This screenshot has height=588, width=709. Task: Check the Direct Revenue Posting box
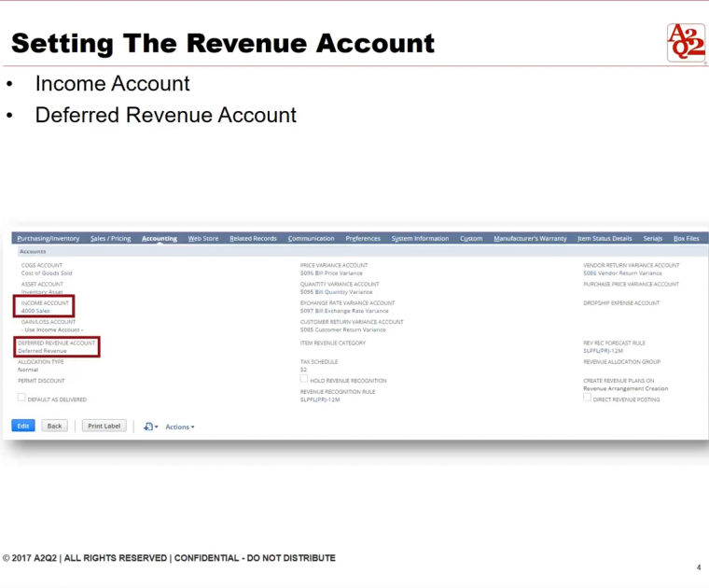click(x=587, y=398)
